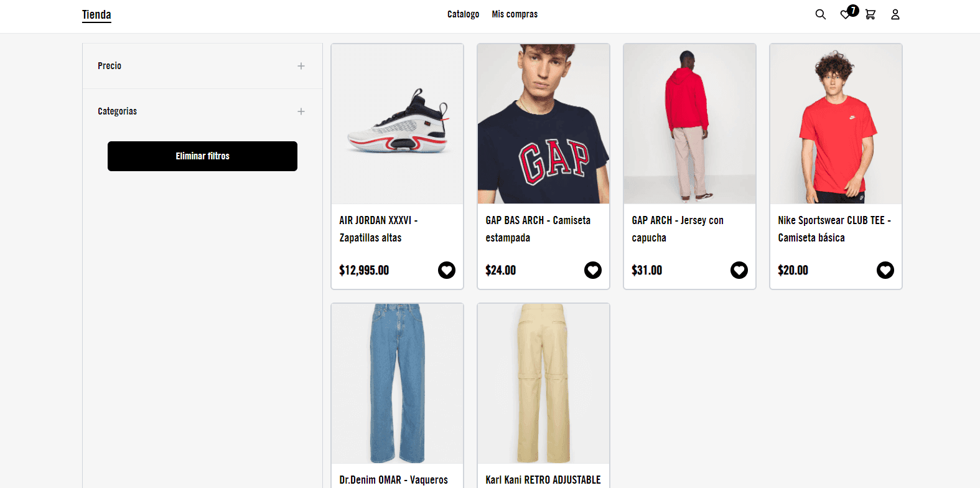
Task: Open the wishlist heart with badge 7
Action: pyautogui.click(x=846, y=14)
